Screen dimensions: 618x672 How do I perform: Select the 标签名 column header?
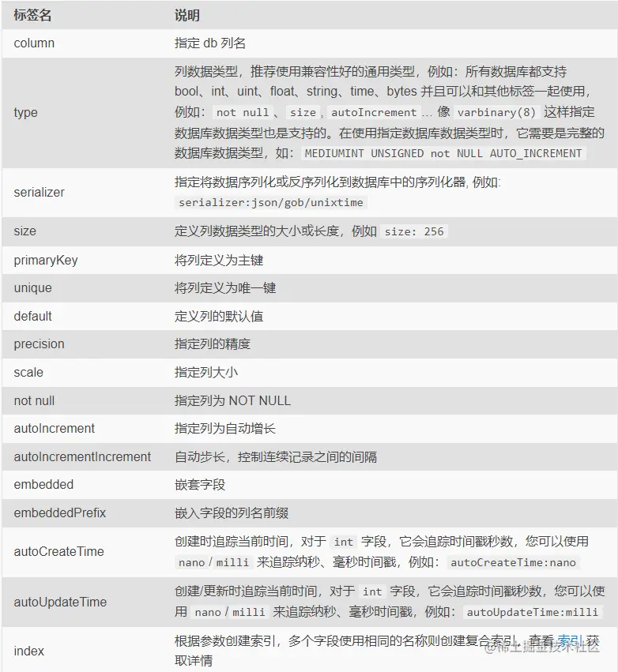pos(32,15)
